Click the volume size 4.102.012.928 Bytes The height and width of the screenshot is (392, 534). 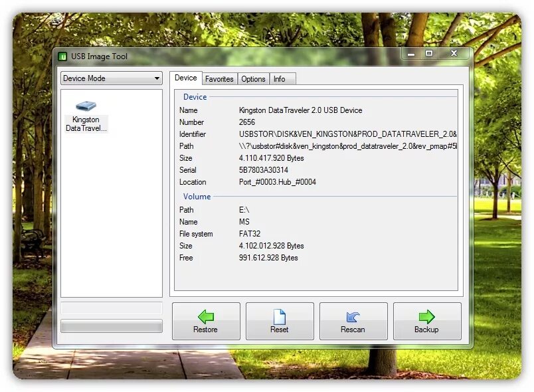click(271, 246)
